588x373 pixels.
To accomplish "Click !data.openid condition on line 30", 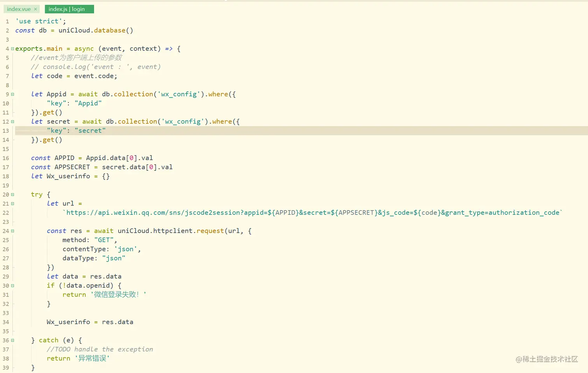I will (x=88, y=285).
